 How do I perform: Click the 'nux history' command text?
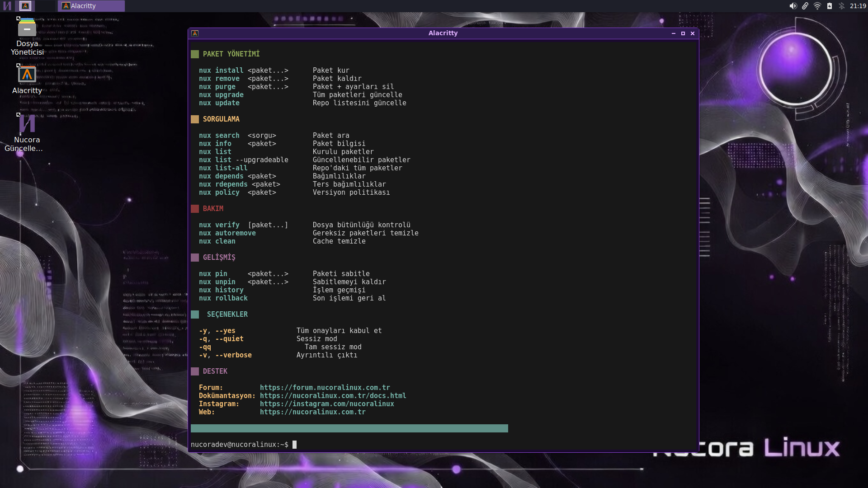[x=221, y=290]
